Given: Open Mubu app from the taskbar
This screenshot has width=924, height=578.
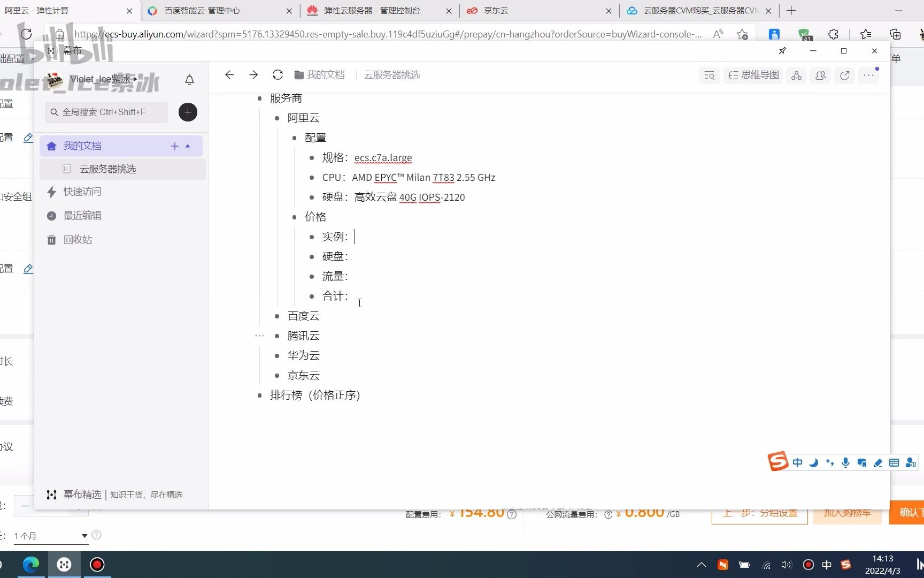Looking at the screenshot, I should click(64, 565).
